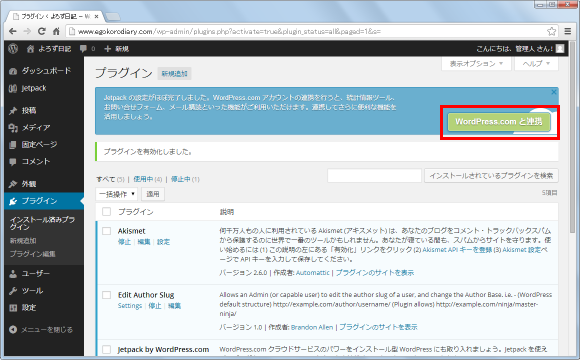Open the Chrome hamburger menu icon

568,31
